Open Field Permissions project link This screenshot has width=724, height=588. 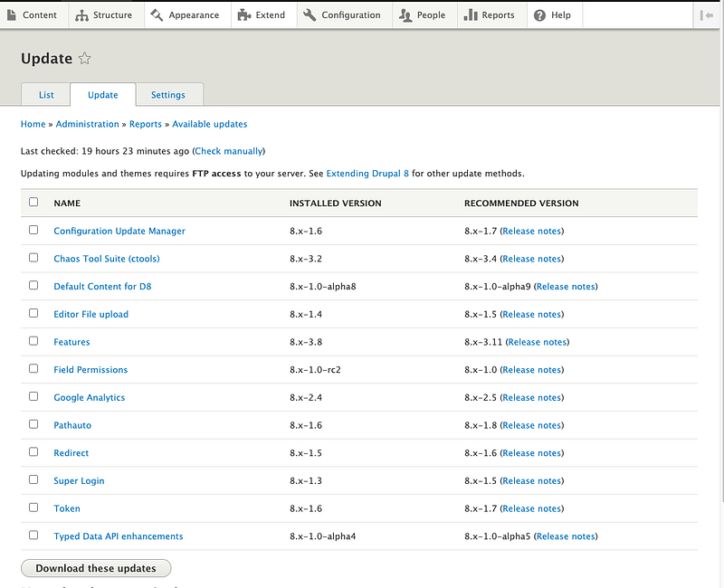(90, 370)
